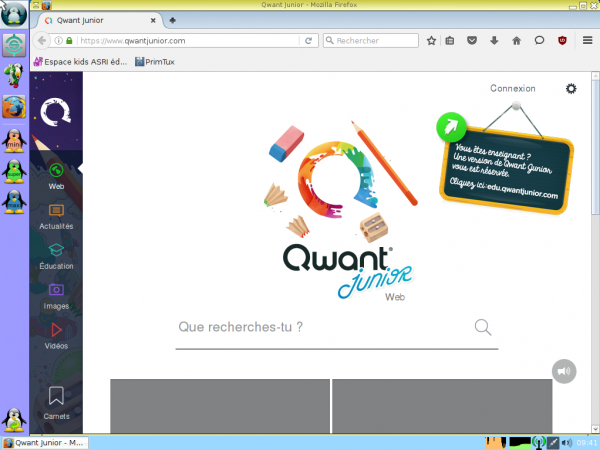Open Qwant Junior settings gear

click(571, 88)
